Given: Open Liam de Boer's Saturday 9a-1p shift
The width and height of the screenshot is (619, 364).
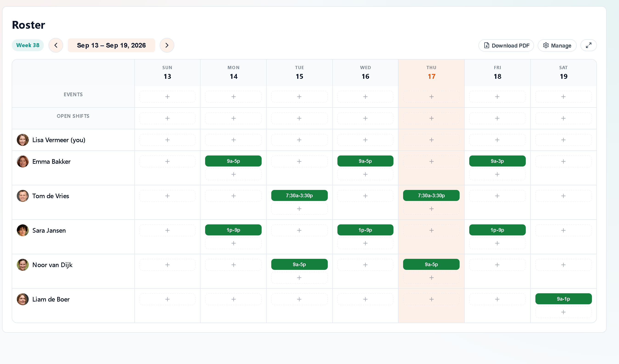Looking at the screenshot, I should click(x=563, y=299).
